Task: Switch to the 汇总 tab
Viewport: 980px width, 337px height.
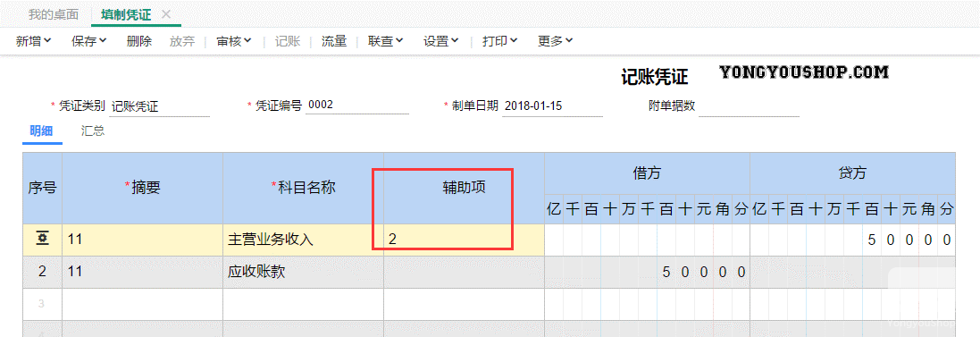Action: (x=93, y=131)
